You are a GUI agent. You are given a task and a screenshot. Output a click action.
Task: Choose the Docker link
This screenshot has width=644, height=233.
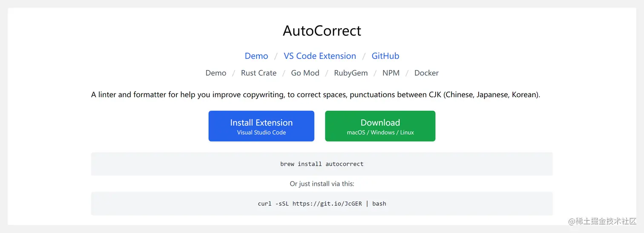(x=426, y=73)
